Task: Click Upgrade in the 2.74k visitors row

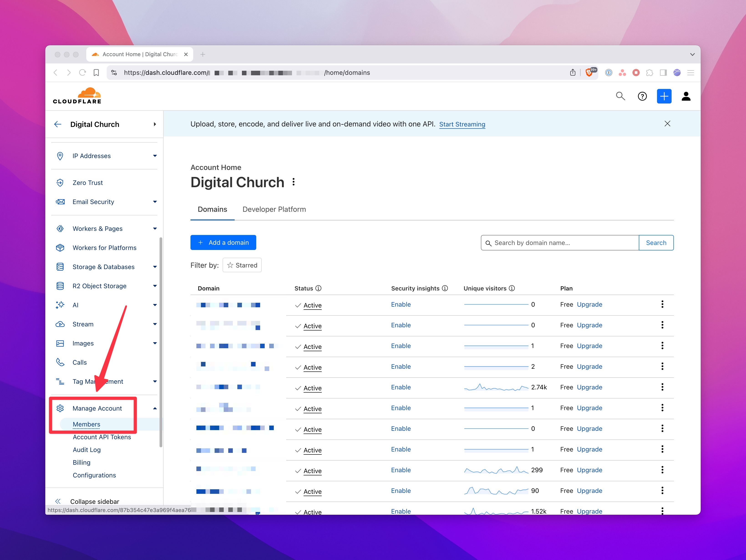Action: point(589,387)
